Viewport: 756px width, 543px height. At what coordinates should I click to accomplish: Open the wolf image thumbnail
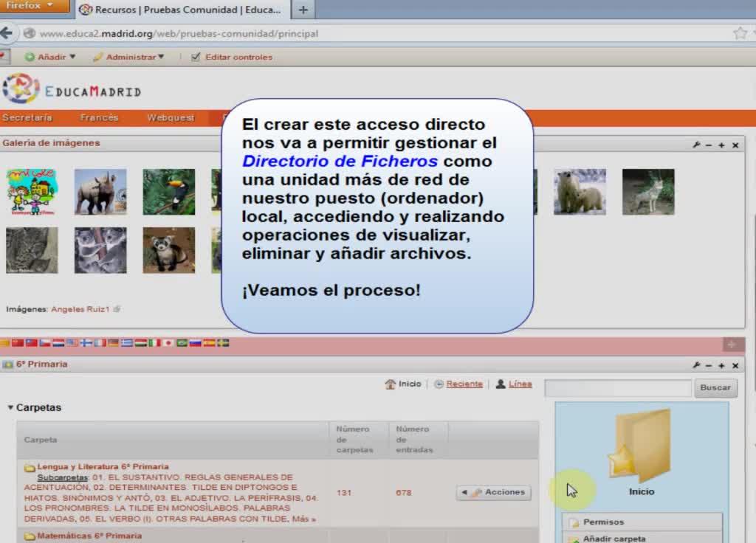pyautogui.click(x=648, y=192)
